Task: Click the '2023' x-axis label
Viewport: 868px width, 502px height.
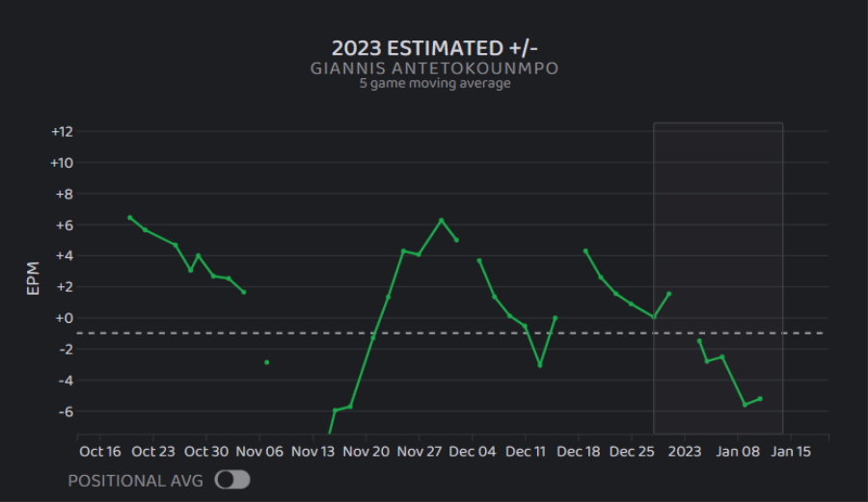Action: [685, 452]
